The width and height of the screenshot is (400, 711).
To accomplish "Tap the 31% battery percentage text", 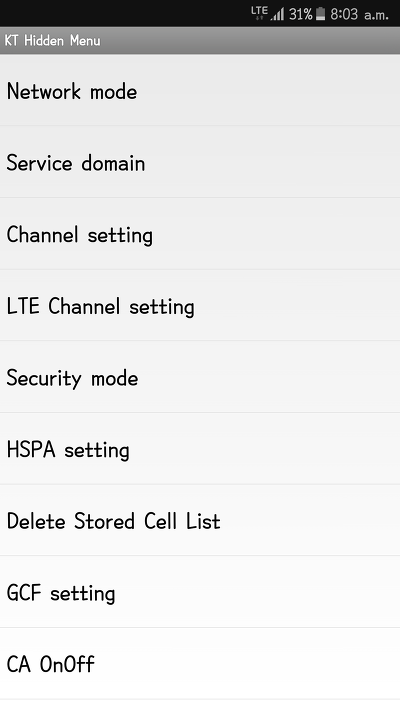I will pos(301,14).
